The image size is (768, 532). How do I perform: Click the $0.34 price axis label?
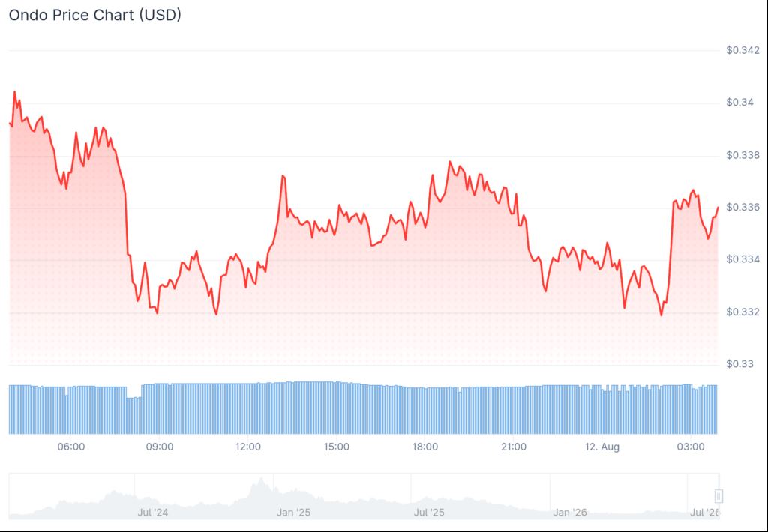[x=739, y=103]
